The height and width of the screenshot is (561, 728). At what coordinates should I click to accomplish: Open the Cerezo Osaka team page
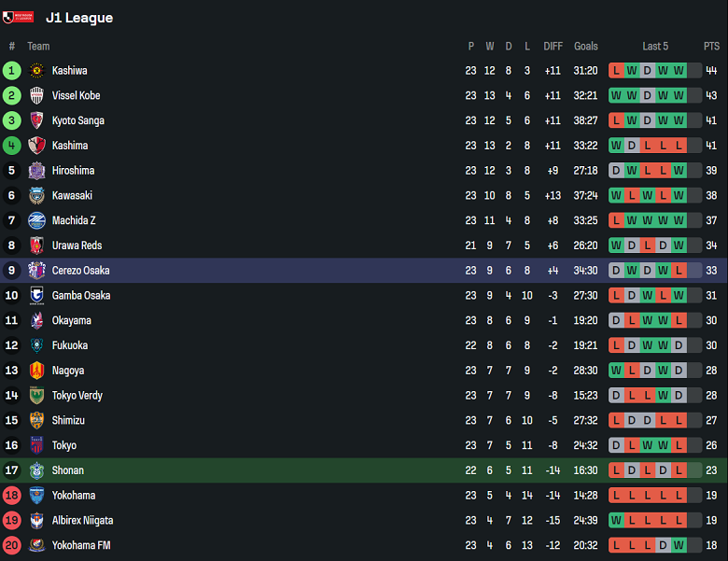coord(80,271)
